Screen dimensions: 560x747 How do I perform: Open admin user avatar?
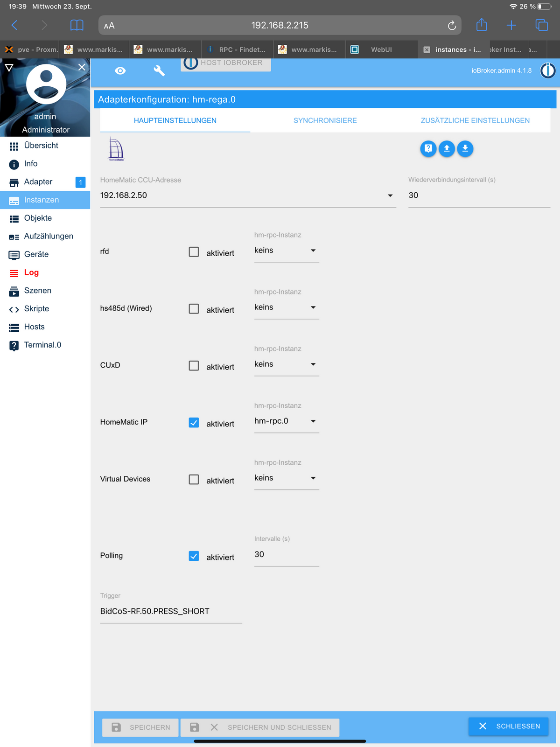pos(46,84)
